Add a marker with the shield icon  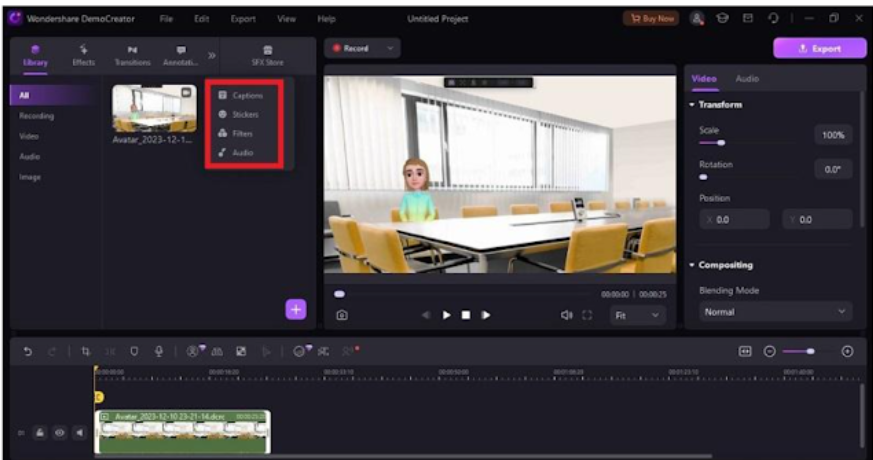134,351
